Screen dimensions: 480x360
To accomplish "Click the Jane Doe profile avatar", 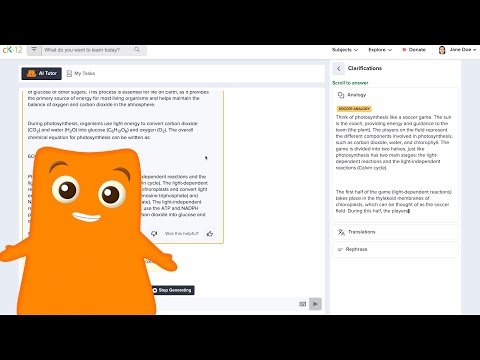I will (442, 50).
